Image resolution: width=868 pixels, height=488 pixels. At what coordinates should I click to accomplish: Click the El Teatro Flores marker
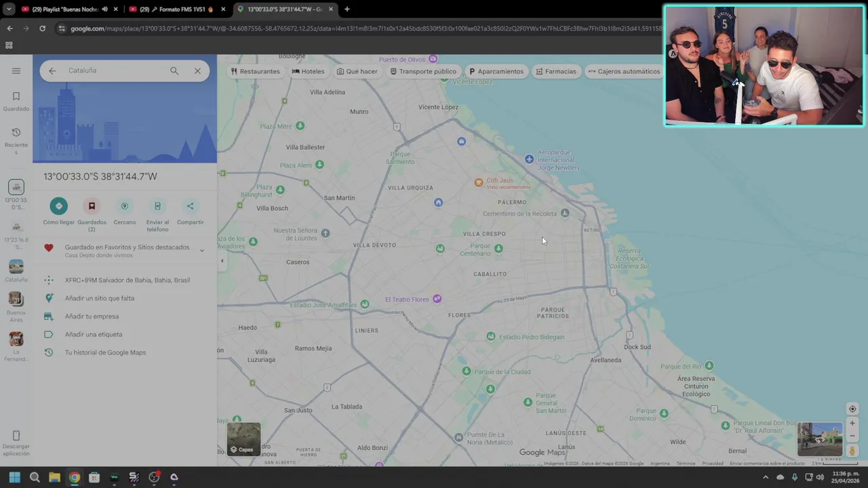pos(437,299)
